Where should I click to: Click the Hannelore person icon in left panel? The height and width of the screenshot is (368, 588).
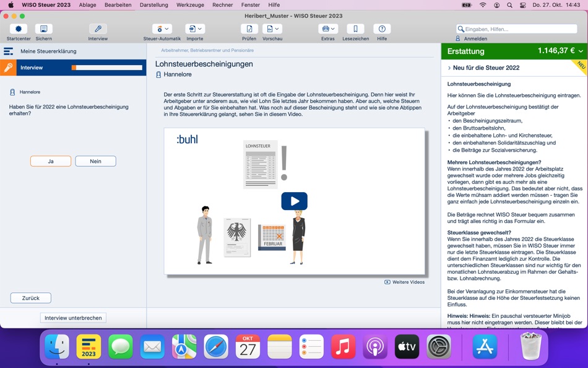coord(12,92)
